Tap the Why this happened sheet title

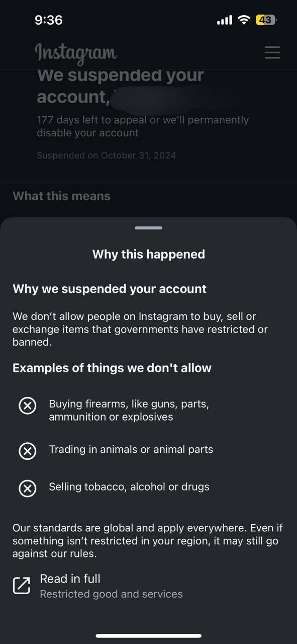coord(149,254)
